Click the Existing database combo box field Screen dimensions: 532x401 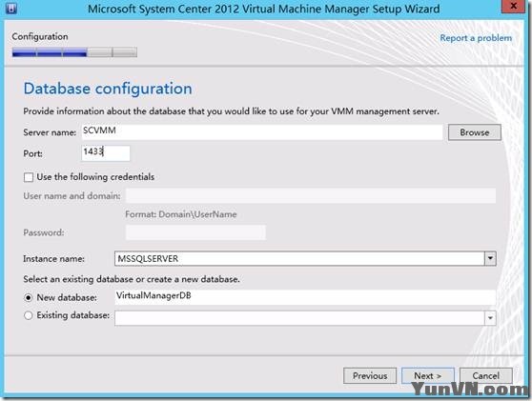tap(299, 318)
